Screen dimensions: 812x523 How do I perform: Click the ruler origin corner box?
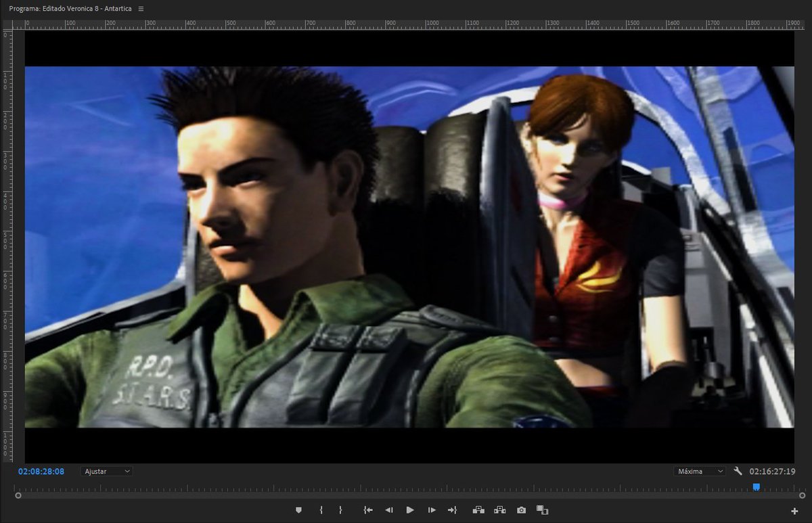pos(7,24)
